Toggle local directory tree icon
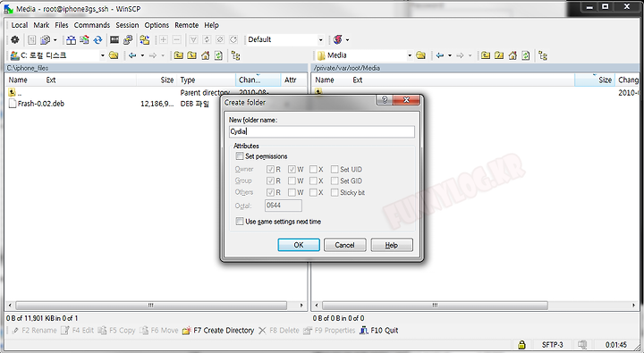This screenshot has width=644, height=353. tap(236, 55)
